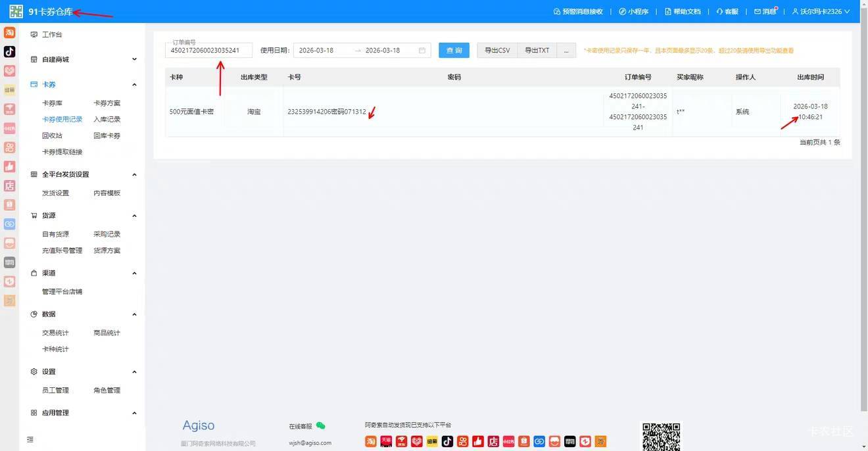The height and width of the screenshot is (451, 868).
Task: Go to 入库记录 in the sidebar
Action: [x=107, y=120]
